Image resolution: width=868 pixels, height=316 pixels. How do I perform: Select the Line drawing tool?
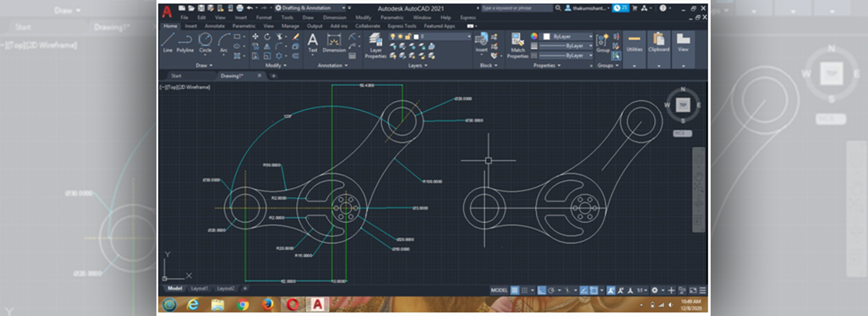click(x=168, y=42)
